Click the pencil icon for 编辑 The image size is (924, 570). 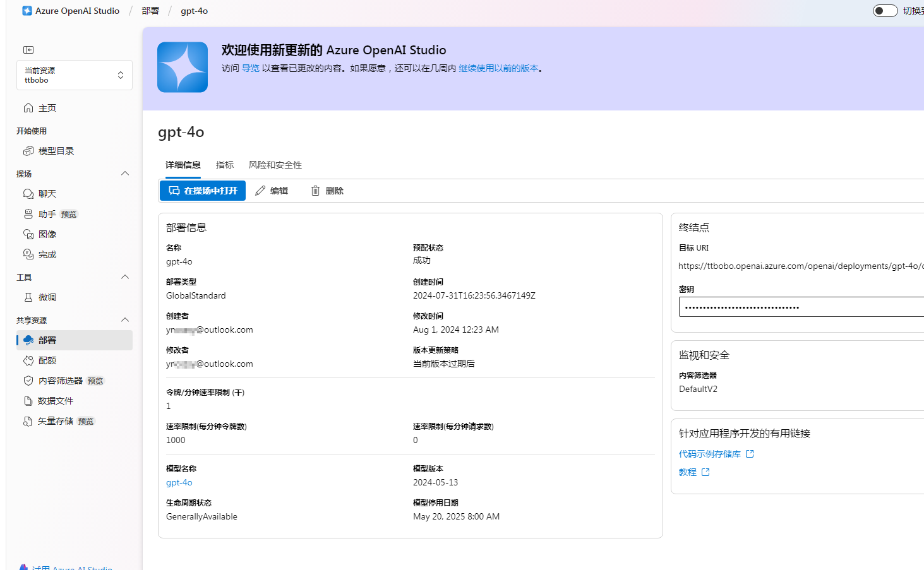(x=260, y=191)
